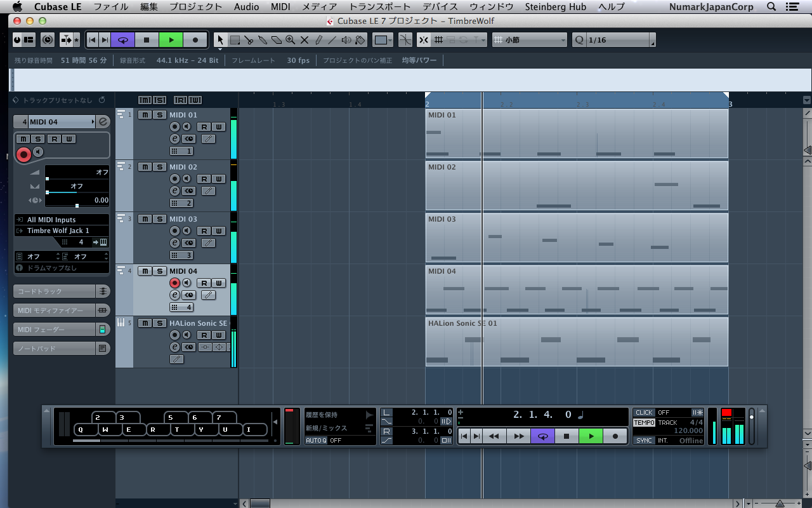Image resolution: width=812 pixels, height=508 pixels.
Task: Select the Play speaker tool
Action: tap(346, 40)
